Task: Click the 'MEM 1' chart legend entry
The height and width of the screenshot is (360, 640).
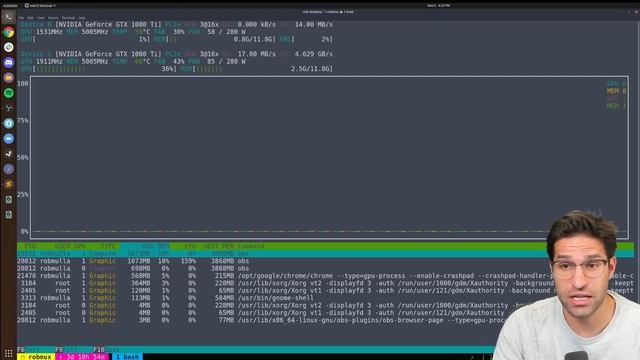Action: [616, 106]
